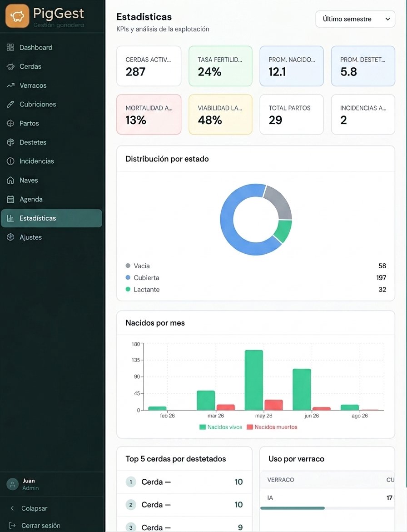Select rank 1 Cerda row
Viewport: 407px width, 532px height.
pyautogui.click(x=184, y=482)
